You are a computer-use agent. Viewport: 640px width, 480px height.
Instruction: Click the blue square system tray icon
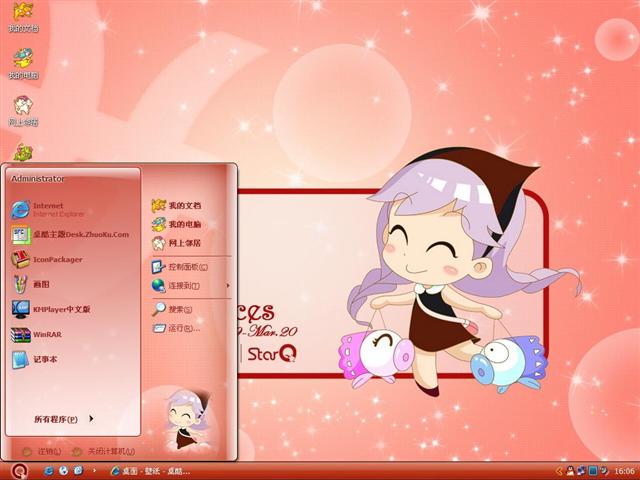[593, 471]
